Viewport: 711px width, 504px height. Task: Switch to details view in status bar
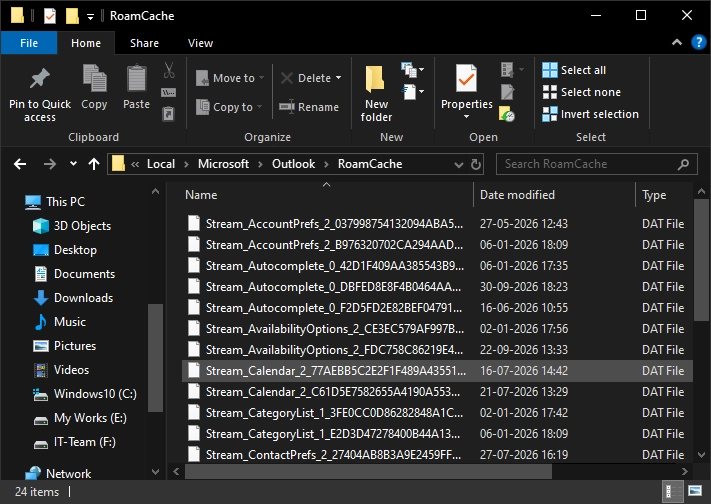coord(672,491)
